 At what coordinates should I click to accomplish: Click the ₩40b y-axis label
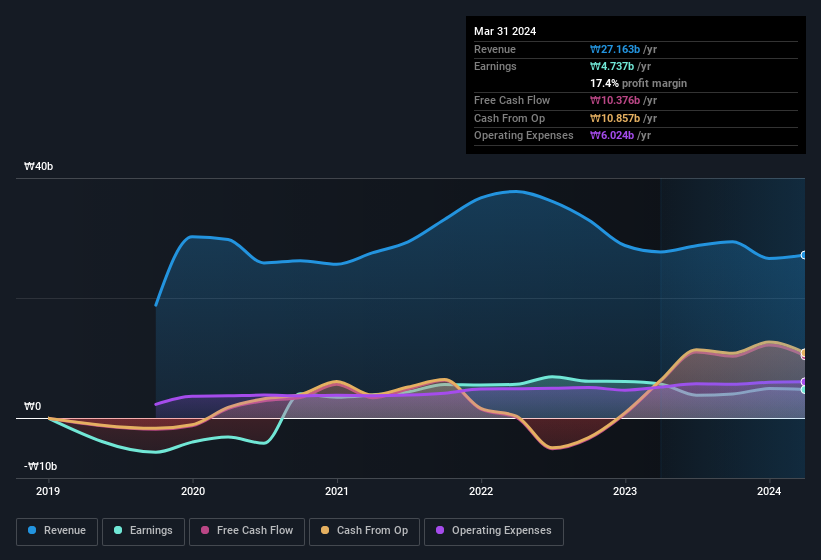[39, 166]
